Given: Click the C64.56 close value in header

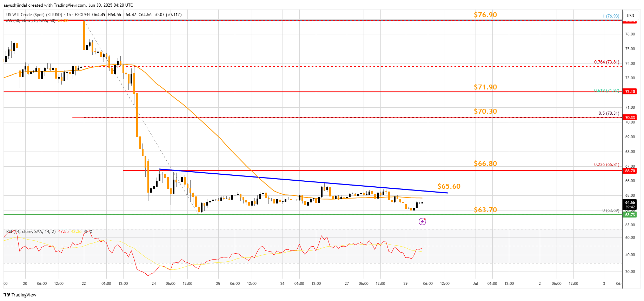Looking at the screenshot, I should [145, 15].
